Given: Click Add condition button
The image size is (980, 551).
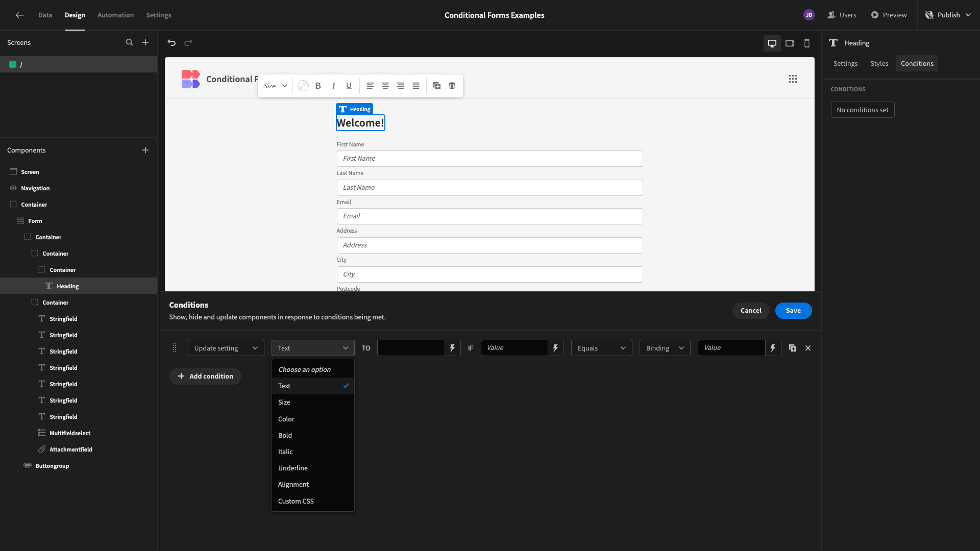Looking at the screenshot, I should [205, 377].
